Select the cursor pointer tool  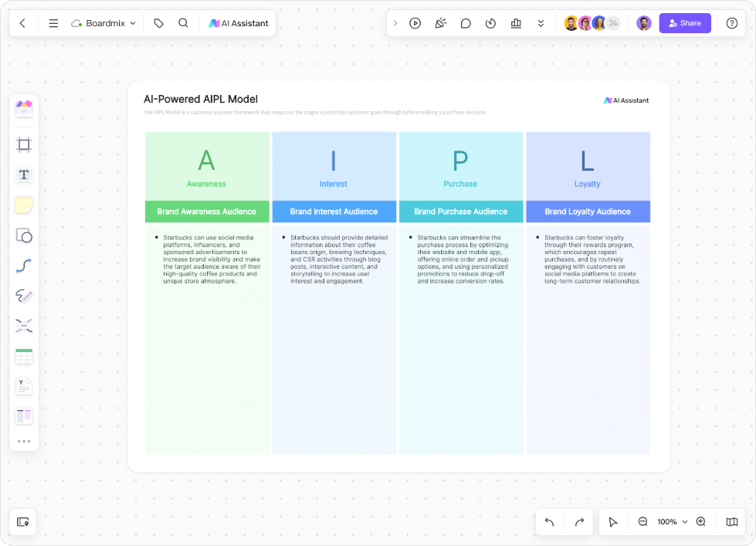[x=613, y=522]
